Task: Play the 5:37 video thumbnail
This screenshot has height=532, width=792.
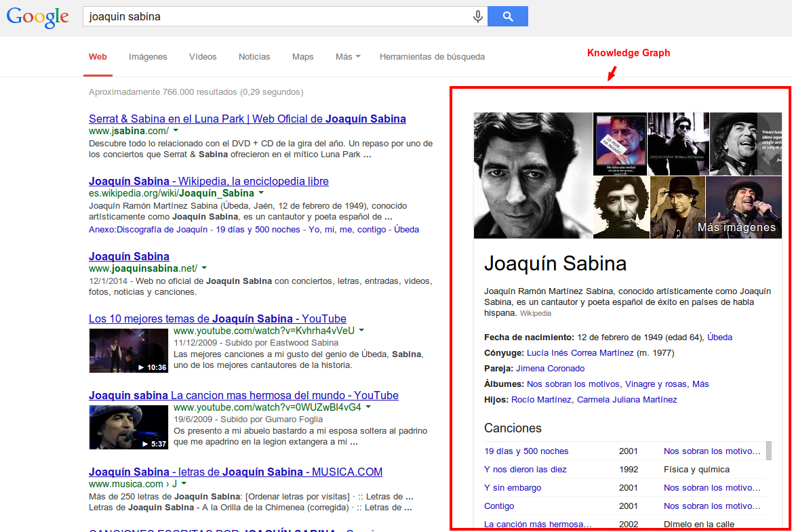Action: (x=129, y=427)
